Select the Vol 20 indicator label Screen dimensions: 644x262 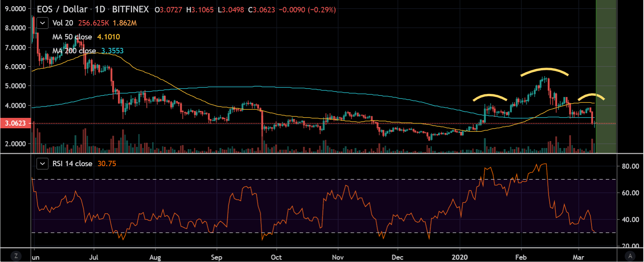coord(63,23)
